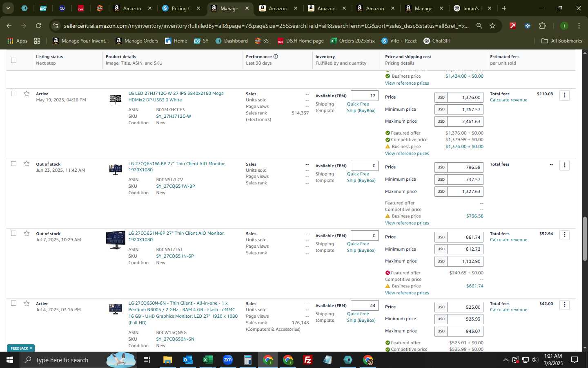Viewport: 588px width, 368px height.
Task: Select all listings checkbox in header
Action: click(13, 60)
